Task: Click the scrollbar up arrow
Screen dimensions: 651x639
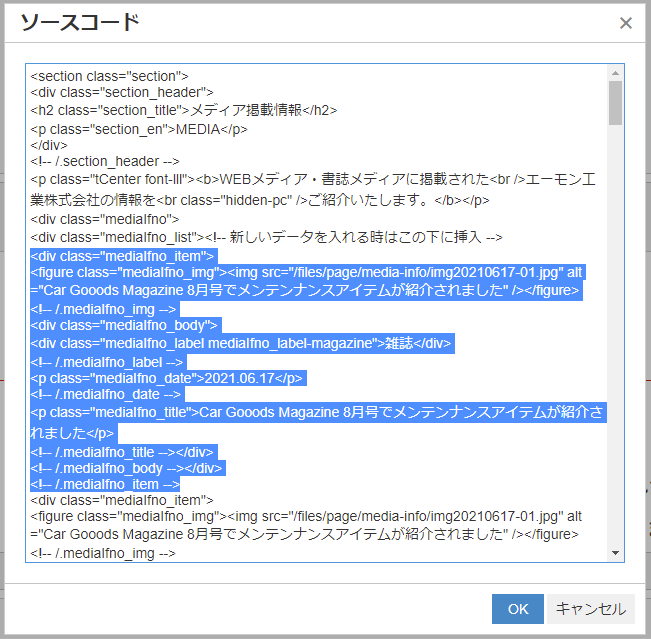Action: click(x=615, y=73)
